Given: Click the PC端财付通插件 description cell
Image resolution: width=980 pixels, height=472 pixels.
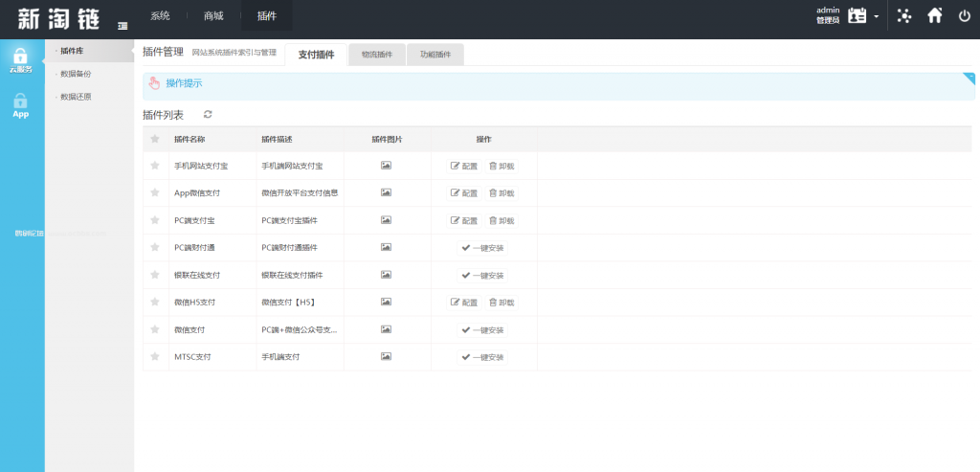Looking at the screenshot, I should 289,248.
